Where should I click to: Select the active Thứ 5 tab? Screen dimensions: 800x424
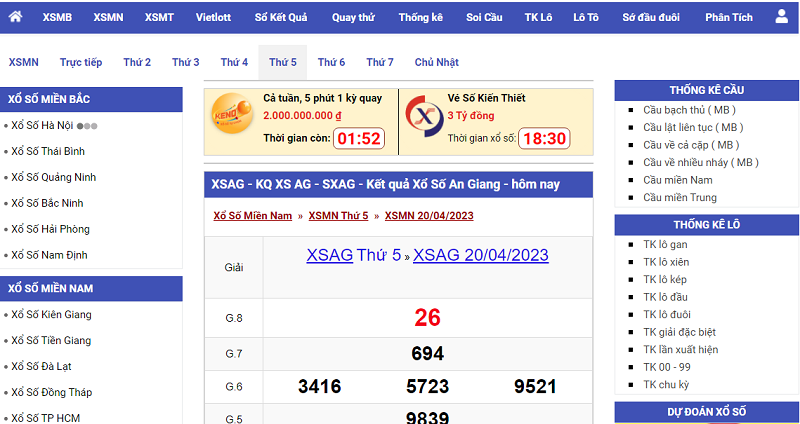click(283, 62)
